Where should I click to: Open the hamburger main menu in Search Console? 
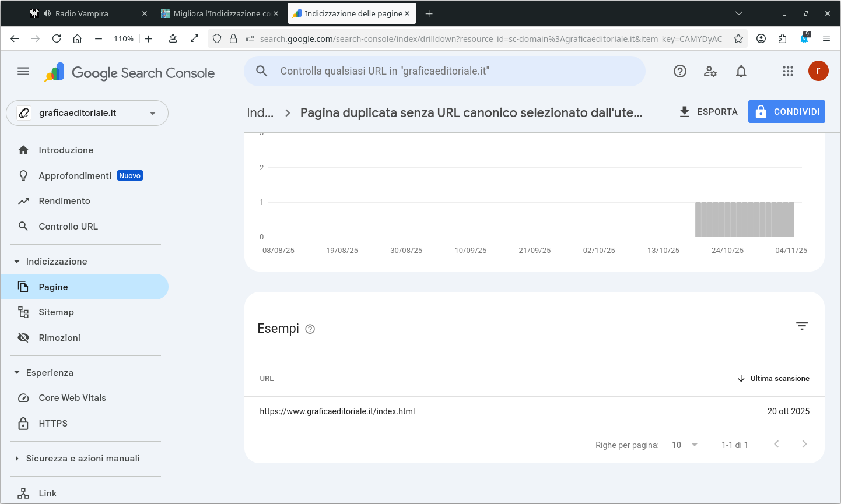23,72
